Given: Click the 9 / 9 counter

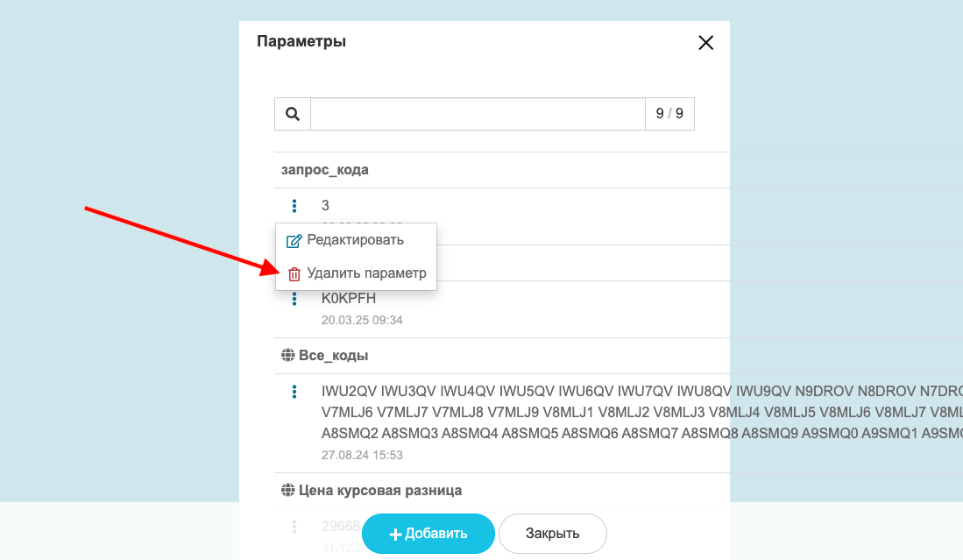Looking at the screenshot, I should click(x=669, y=114).
